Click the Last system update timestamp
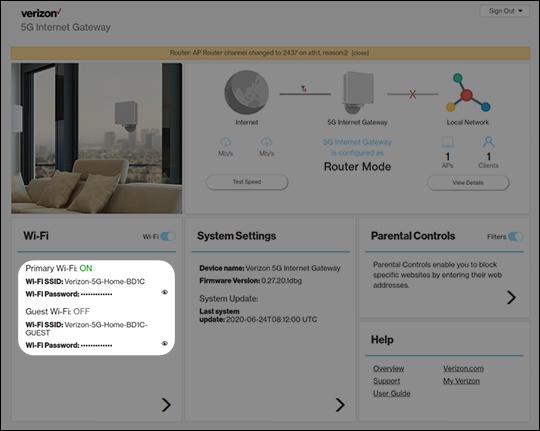 click(x=271, y=319)
